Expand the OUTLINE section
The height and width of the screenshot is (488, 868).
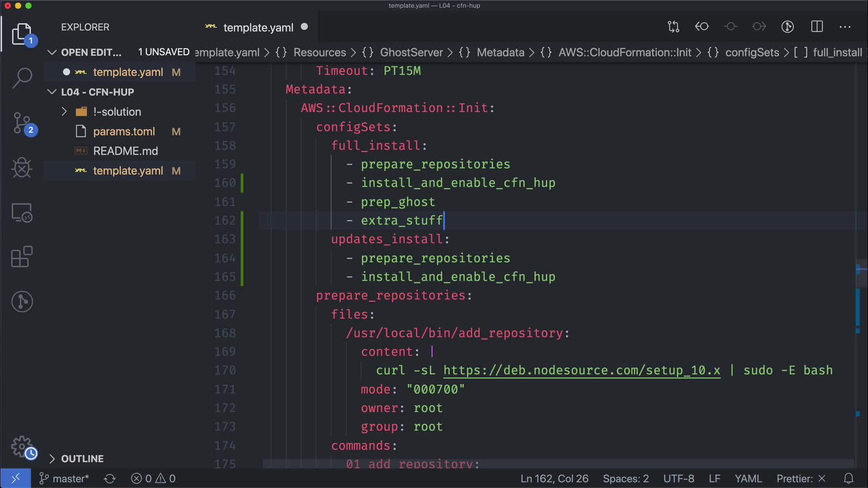pos(82,459)
